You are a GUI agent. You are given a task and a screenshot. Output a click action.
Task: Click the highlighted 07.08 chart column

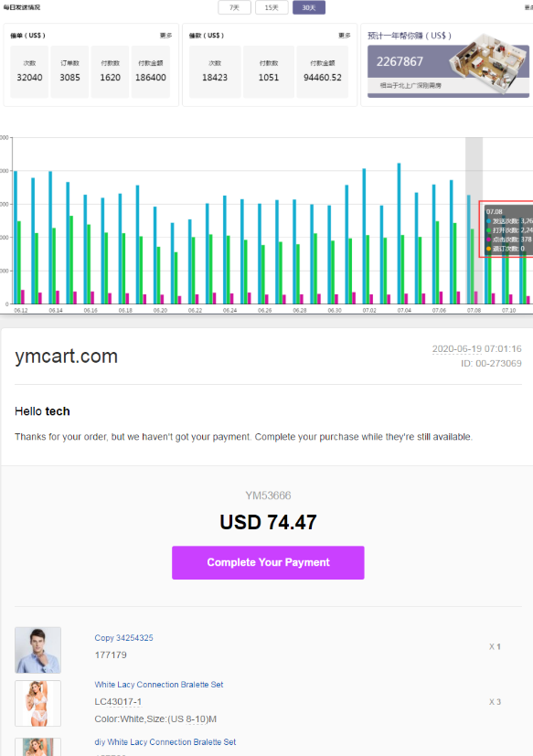pos(474,220)
